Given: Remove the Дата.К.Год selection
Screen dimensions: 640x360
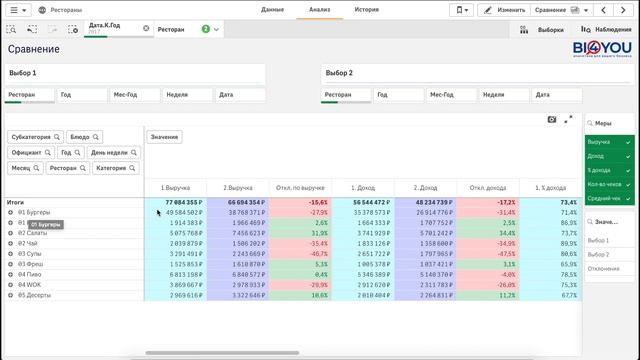Looking at the screenshot, I should click(x=146, y=28).
